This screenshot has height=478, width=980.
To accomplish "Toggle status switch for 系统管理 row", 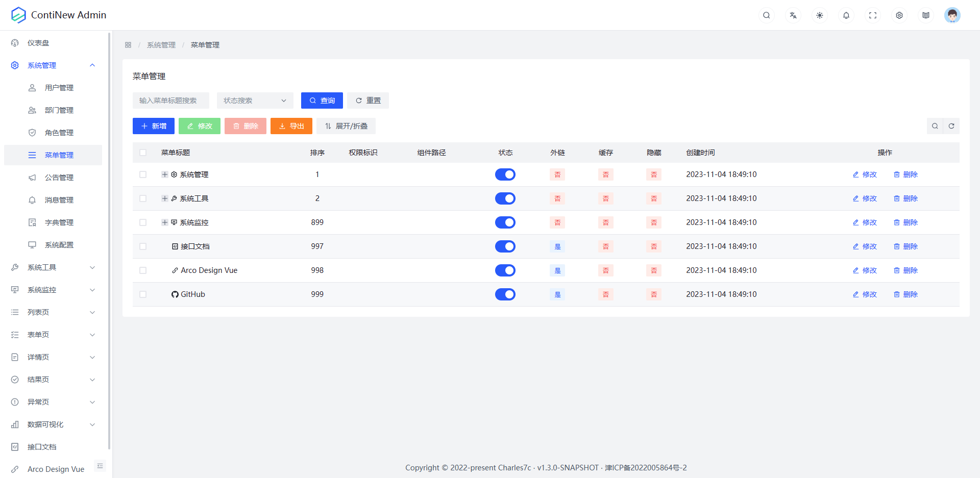I will (505, 174).
